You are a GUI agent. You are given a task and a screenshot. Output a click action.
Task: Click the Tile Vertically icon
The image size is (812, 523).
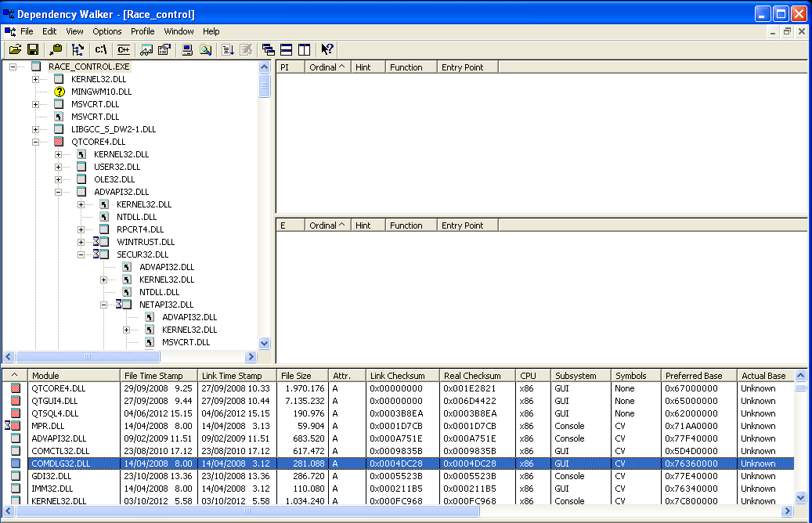pos(304,49)
